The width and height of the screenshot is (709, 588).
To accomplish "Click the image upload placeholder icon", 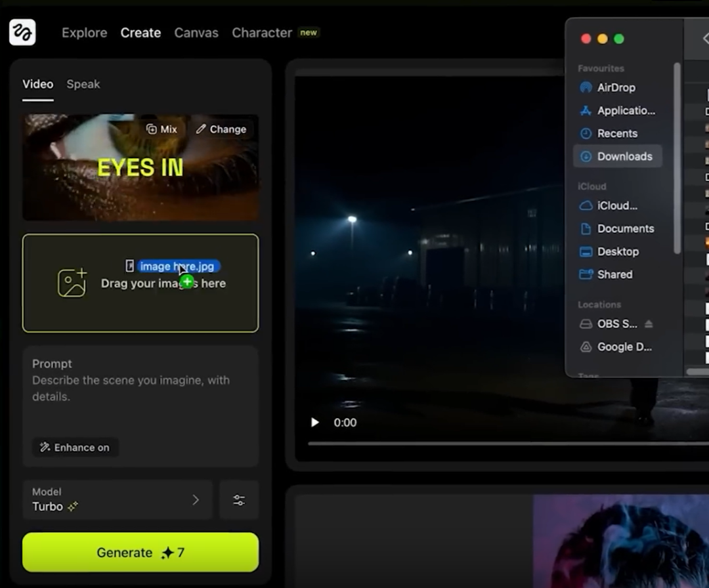I will 72,283.
